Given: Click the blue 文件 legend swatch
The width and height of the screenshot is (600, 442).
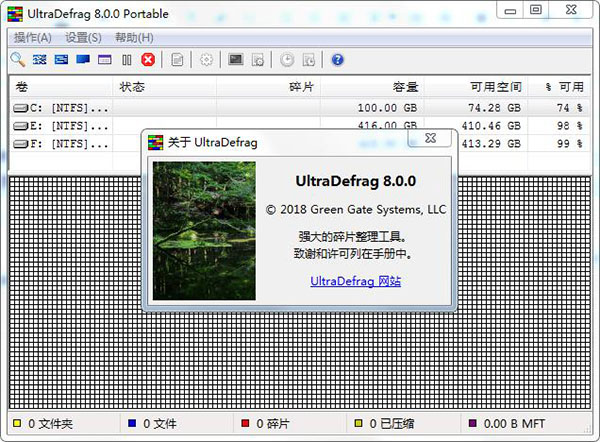Looking at the screenshot, I should [x=132, y=423].
